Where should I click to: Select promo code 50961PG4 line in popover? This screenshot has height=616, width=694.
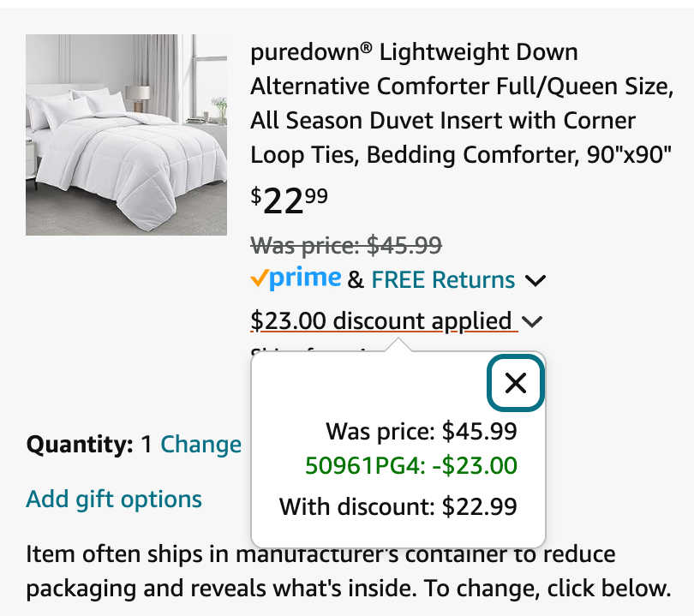tap(411, 465)
